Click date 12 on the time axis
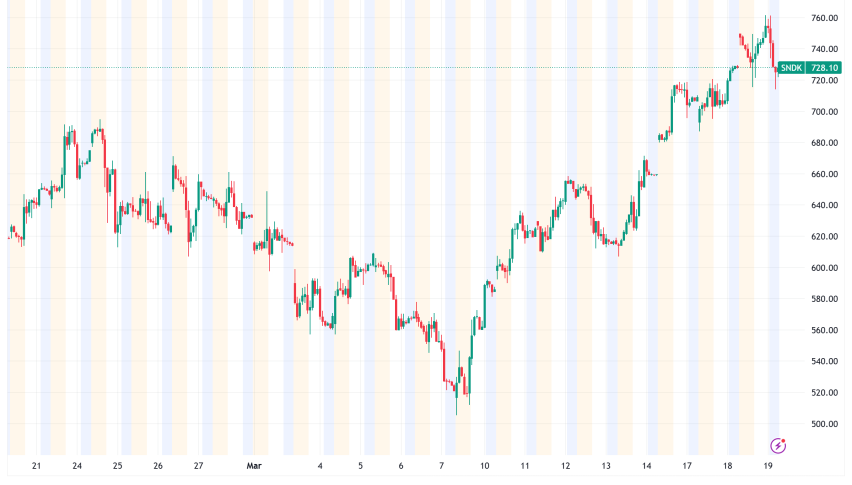Screen dimensions: 852x485 (x=566, y=466)
